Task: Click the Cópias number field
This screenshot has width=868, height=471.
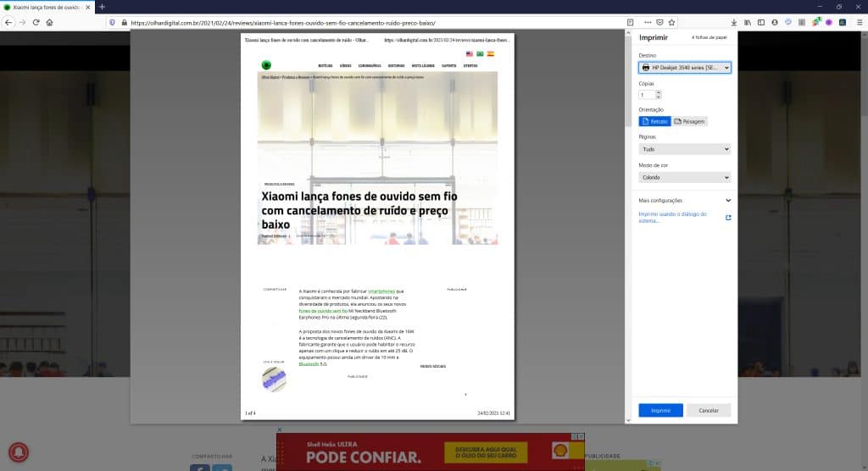Action: 647,95
